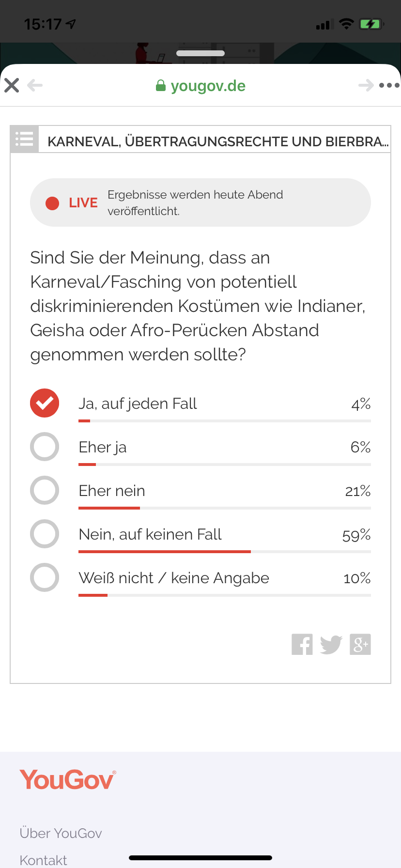This screenshot has width=401, height=868.
Task: Pick the 'Nein, auf keinen Fall' radio option
Action: click(45, 534)
